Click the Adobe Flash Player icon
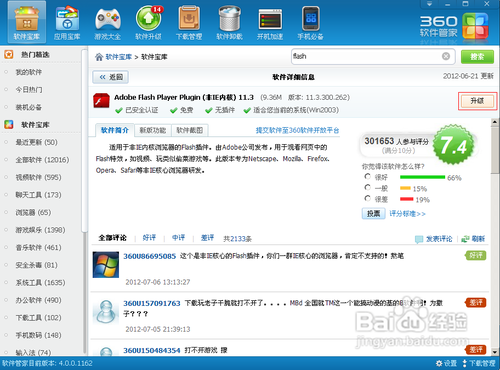 pos(101,101)
